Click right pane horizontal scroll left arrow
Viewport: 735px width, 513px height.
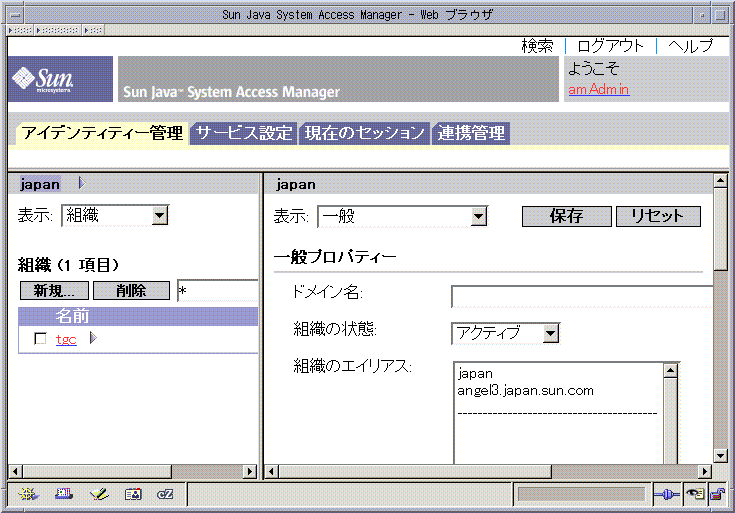pos(271,471)
